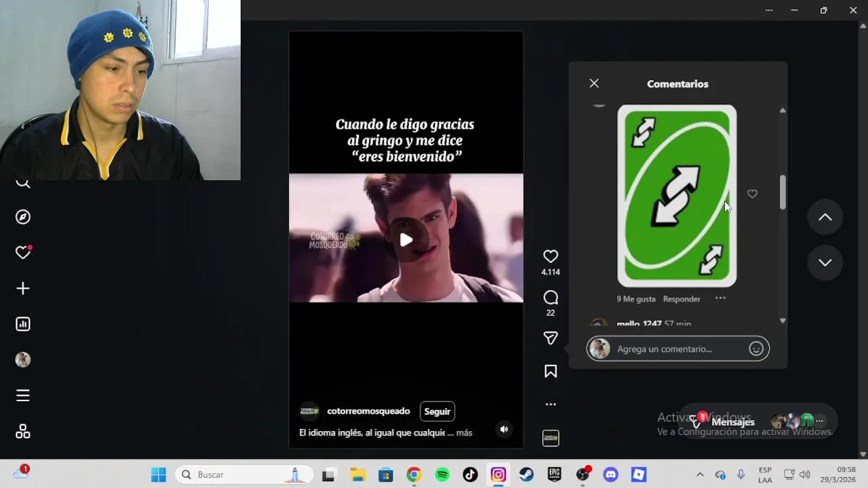Open the window title bar three dots menu
This screenshot has height=488, width=868.
pos(769,10)
